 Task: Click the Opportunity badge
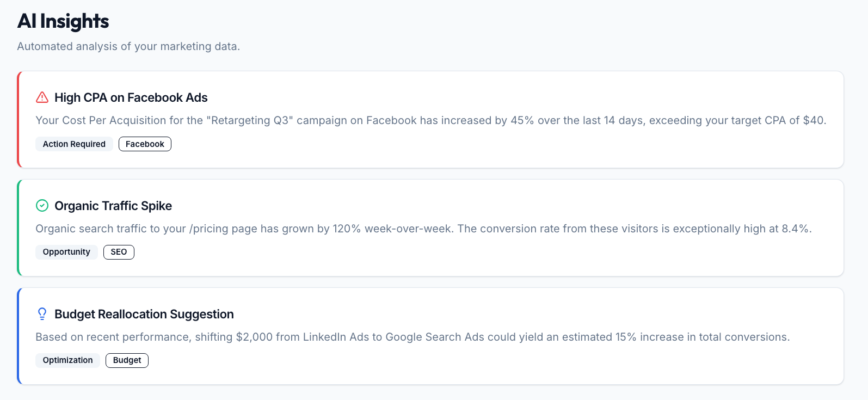tap(66, 252)
